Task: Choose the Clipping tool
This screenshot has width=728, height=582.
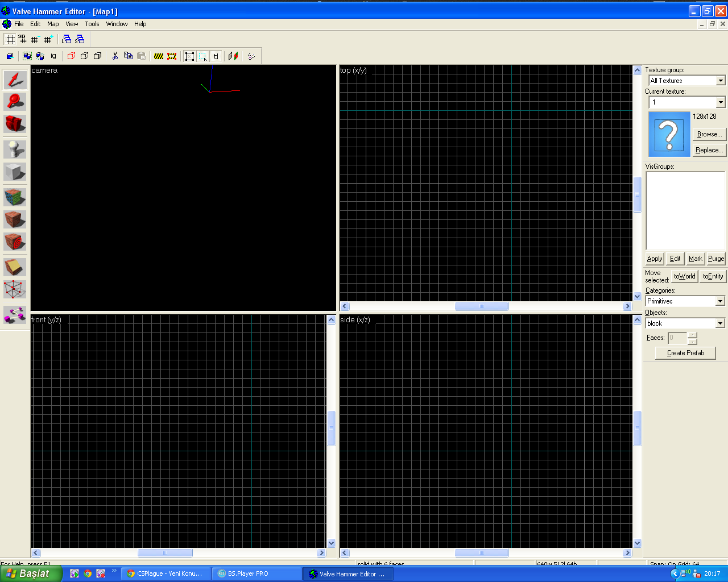Action: coord(15,267)
